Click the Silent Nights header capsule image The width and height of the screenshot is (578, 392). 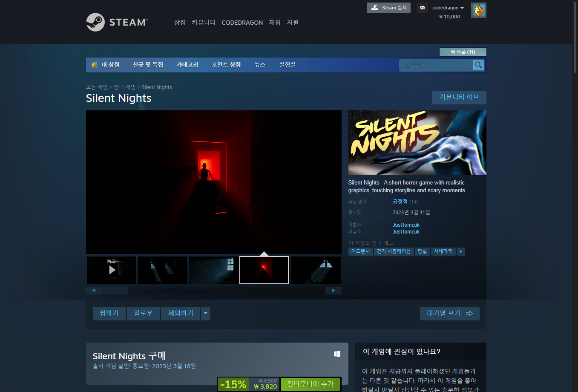(417, 142)
